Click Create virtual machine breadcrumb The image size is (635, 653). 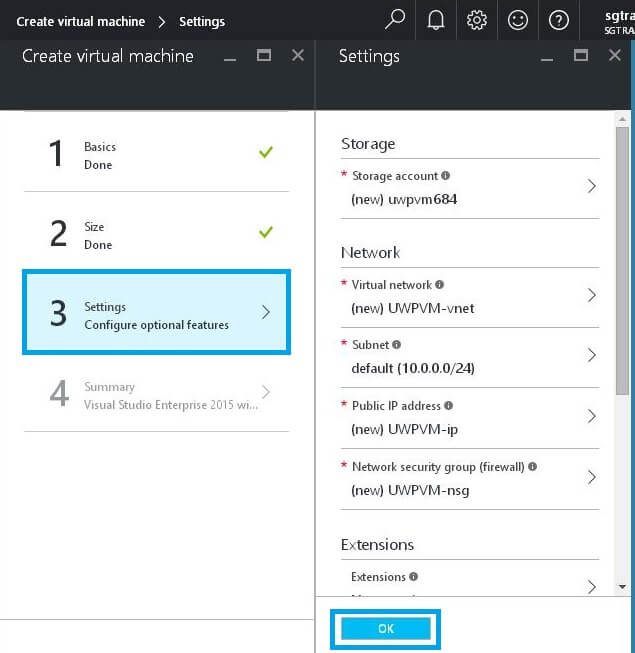pos(80,21)
